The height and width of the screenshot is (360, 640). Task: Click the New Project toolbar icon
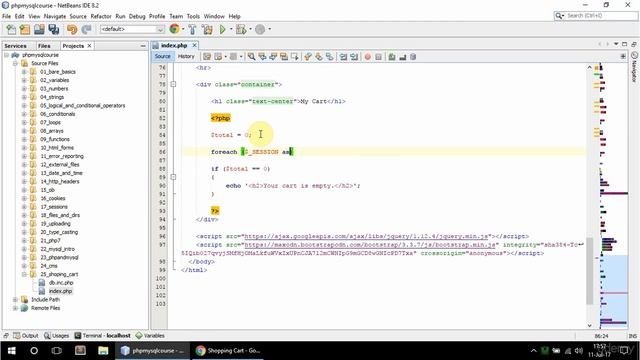pyautogui.click(x=25, y=29)
